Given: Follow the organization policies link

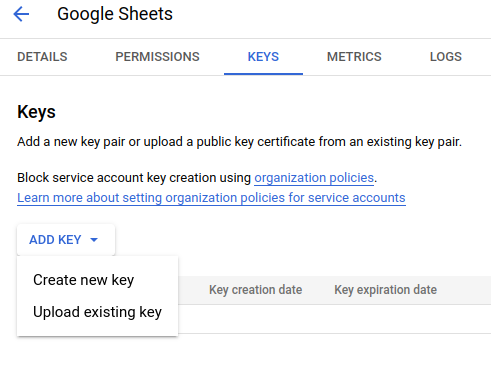Looking at the screenshot, I should 314,178.
